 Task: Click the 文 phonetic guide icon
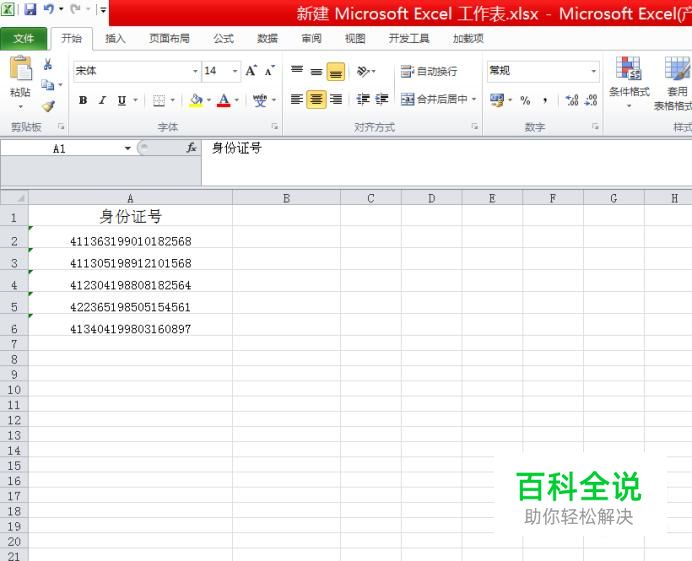pyautogui.click(x=260, y=100)
